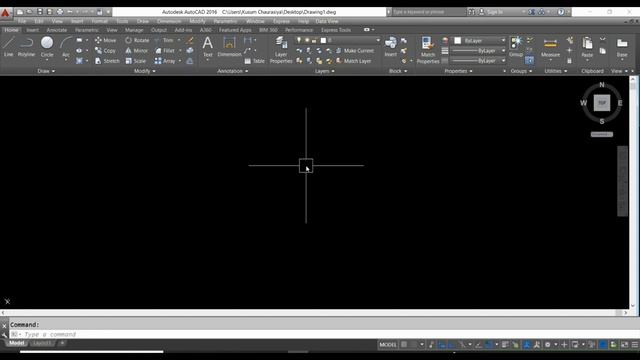Switch to Manage ribbon tab
640x360 pixels.
pos(134,30)
